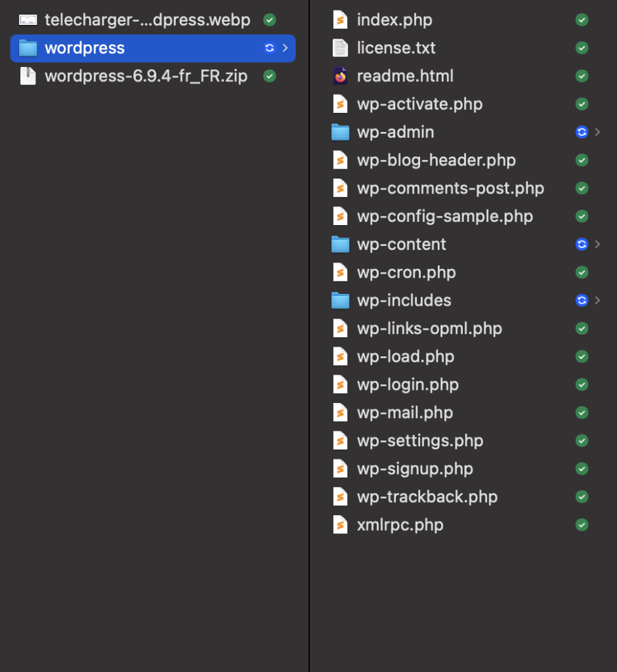
Task: Select the file named wp-links-opml.php
Action: [x=430, y=329]
